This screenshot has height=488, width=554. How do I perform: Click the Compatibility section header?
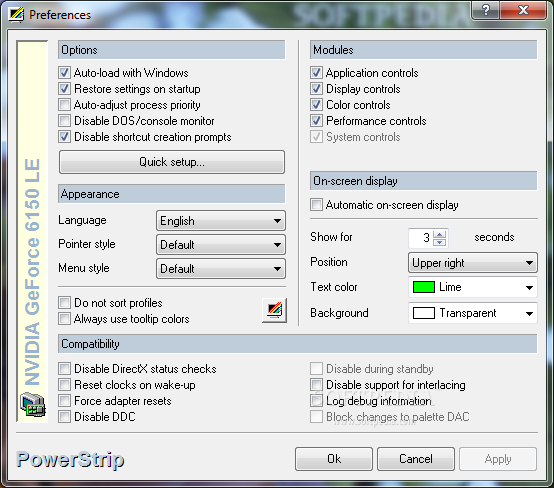297,344
